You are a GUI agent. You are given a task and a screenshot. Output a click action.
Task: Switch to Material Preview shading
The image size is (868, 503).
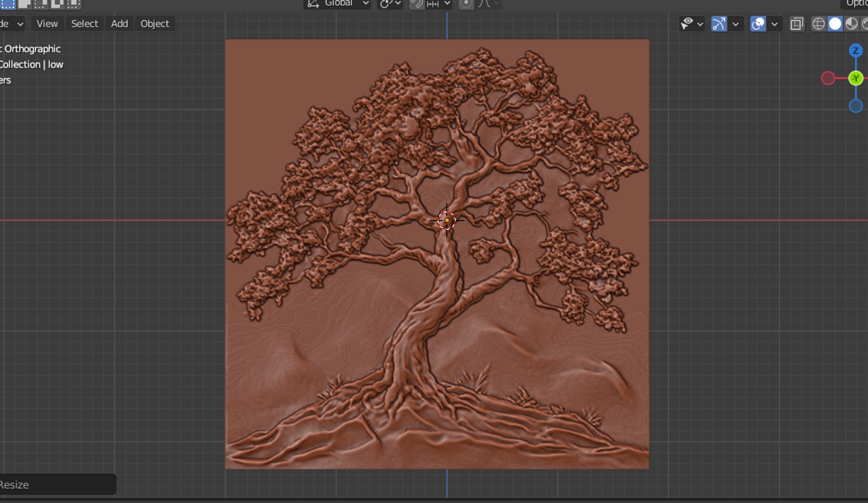click(x=851, y=24)
